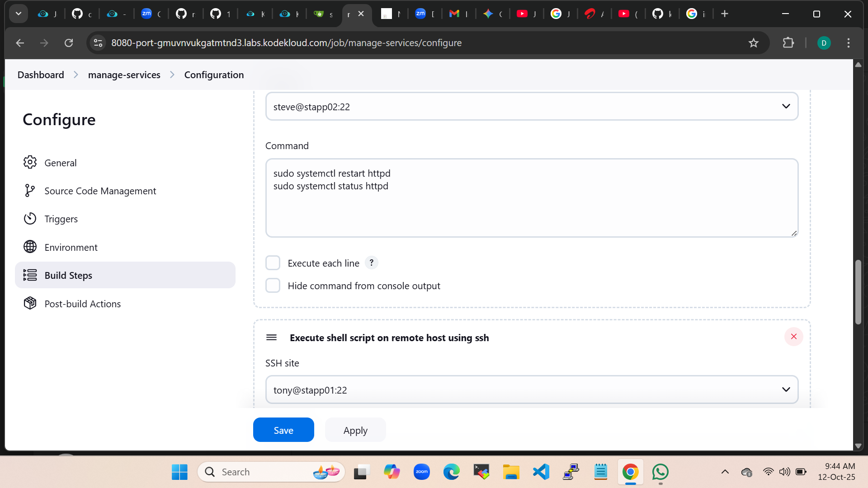The height and width of the screenshot is (488, 868).
Task: Click the page vertical scrollbar thumb
Action: pyautogui.click(x=858, y=292)
